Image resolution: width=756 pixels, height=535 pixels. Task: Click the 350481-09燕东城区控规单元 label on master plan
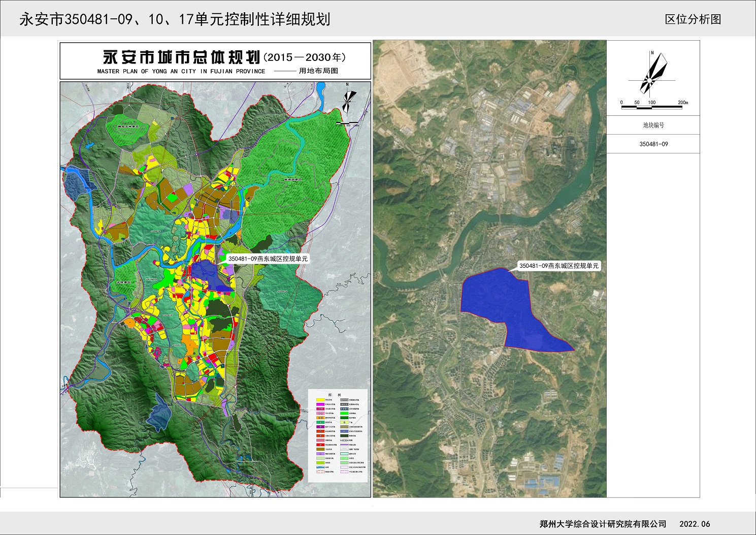tap(268, 259)
